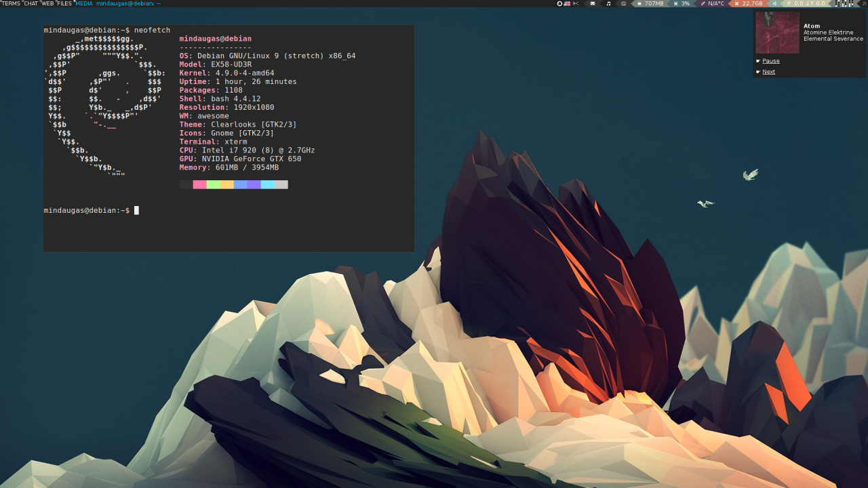Click the 3% CPU usage widget
The width and height of the screenshot is (868, 488).
point(682,3)
